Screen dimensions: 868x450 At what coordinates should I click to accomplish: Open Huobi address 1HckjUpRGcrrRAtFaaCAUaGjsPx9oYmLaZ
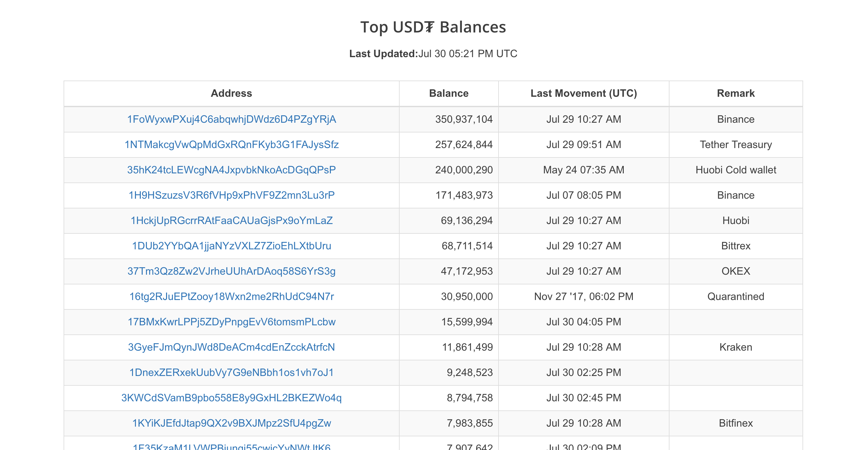[232, 220]
